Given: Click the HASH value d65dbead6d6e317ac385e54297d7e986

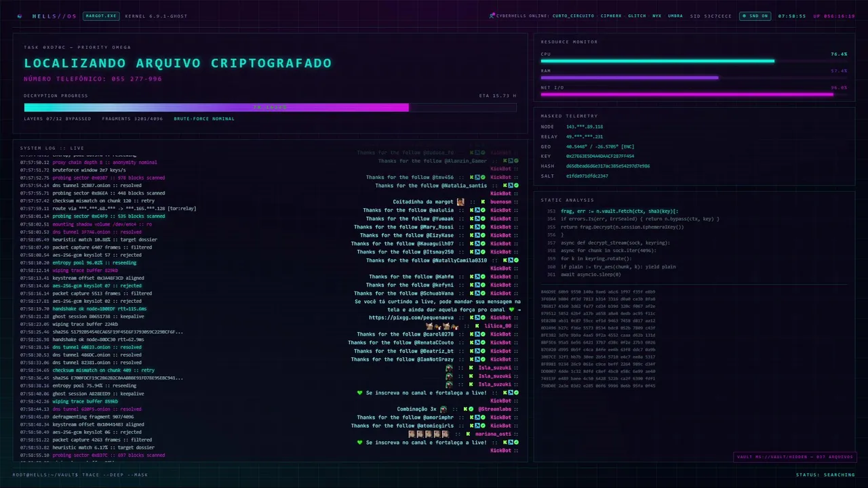Looking at the screenshot, I should coord(608,166).
